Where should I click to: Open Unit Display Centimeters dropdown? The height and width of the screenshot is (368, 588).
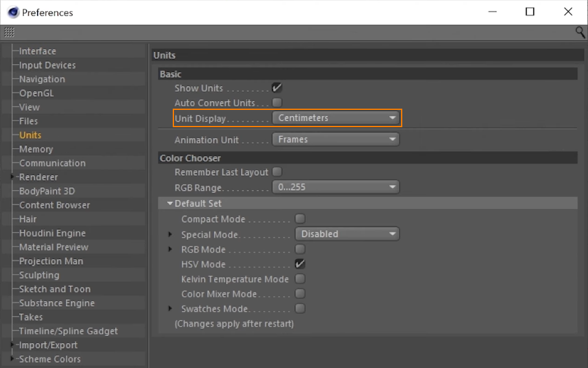click(336, 118)
